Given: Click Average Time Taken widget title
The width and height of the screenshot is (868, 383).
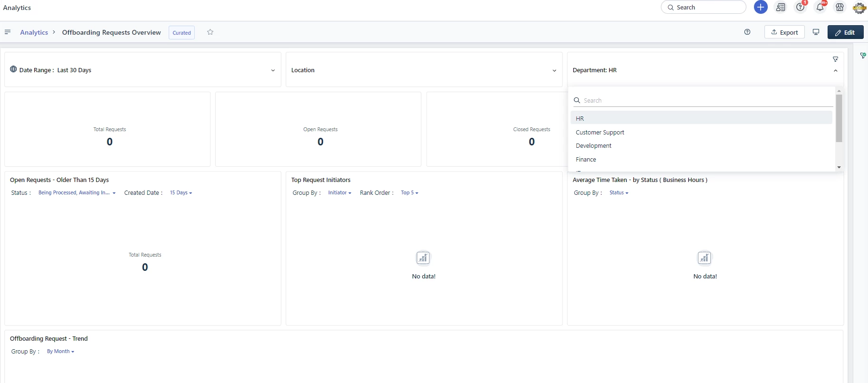Looking at the screenshot, I should (x=640, y=180).
